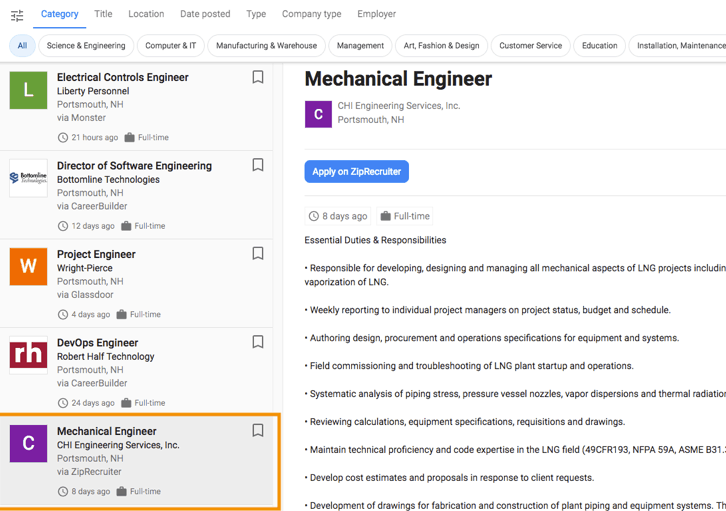
Task: Click the green Liberty Personnel logo
Action: (28, 90)
